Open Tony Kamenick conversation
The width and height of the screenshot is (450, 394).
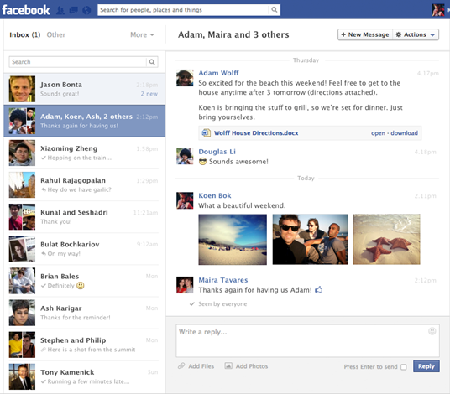(84, 377)
